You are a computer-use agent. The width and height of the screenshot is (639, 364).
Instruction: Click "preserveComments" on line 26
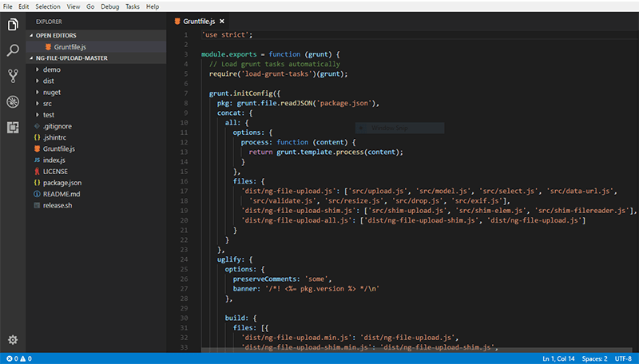267,279
